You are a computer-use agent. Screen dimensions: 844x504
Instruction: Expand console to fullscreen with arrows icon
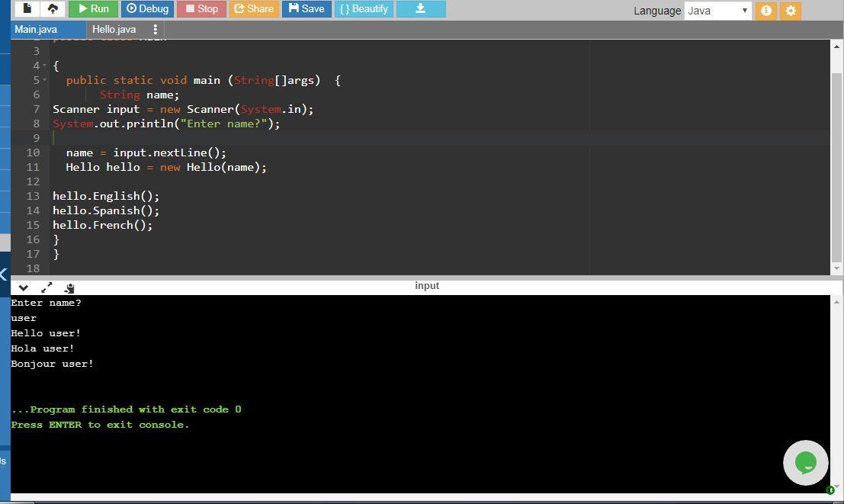[x=47, y=287]
